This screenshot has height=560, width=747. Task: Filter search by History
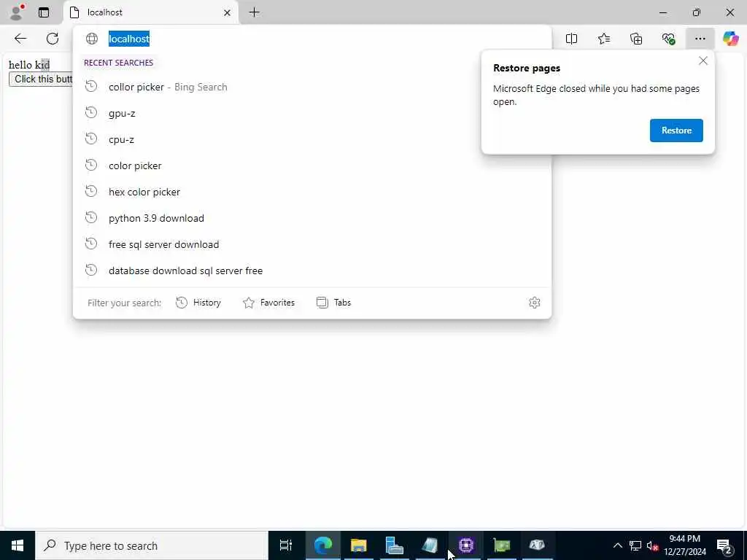(198, 303)
